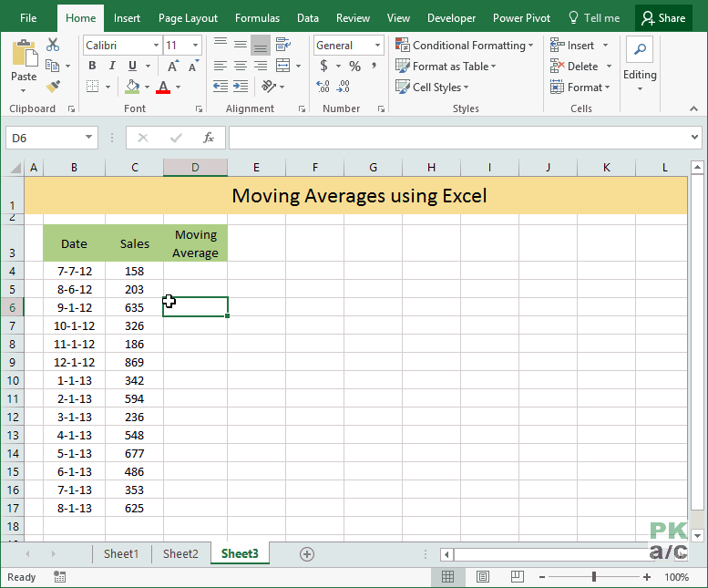This screenshot has width=708, height=588.
Task: Switch to Page Layout view button
Action: [483, 577]
